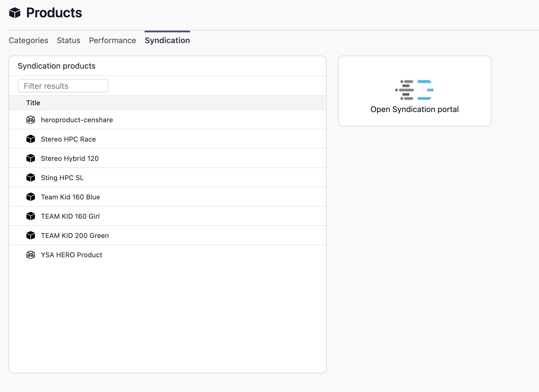Sort by the Title column header
539x392 pixels.
(33, 103)
